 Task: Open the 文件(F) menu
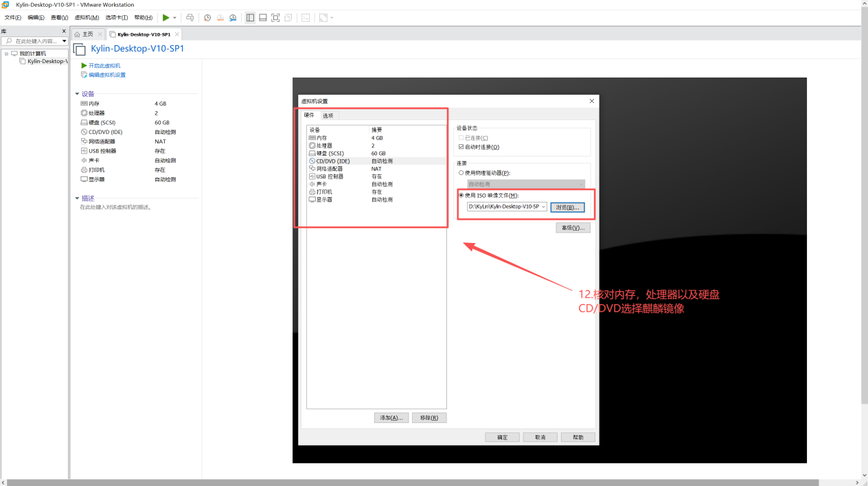[13, 17]
